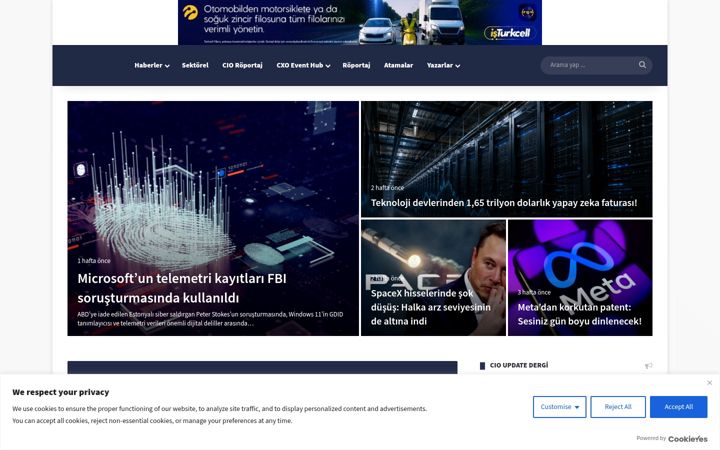Open the 1,65 trilyon dolarlık yapay zeka article

[504, 202]
